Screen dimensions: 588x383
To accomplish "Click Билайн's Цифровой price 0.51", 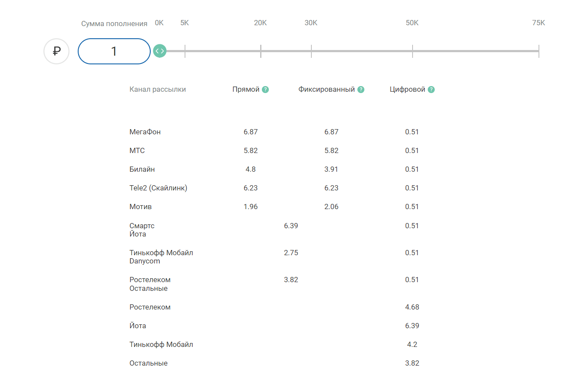I will [412, 169].
